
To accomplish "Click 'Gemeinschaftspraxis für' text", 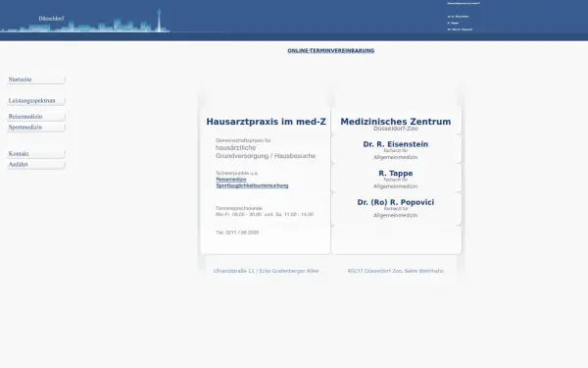I will pyautogui.click(x=243, y=140).
